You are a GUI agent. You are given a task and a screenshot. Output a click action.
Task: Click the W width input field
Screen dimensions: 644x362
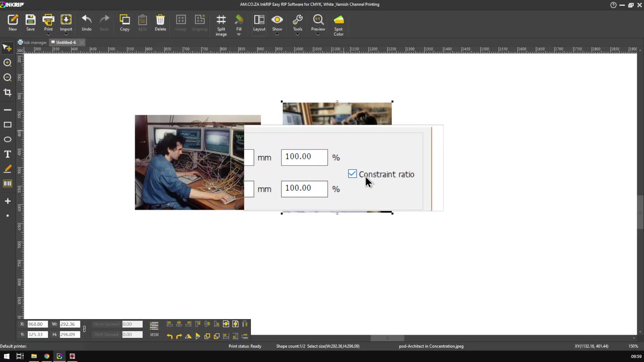(69, 324)
